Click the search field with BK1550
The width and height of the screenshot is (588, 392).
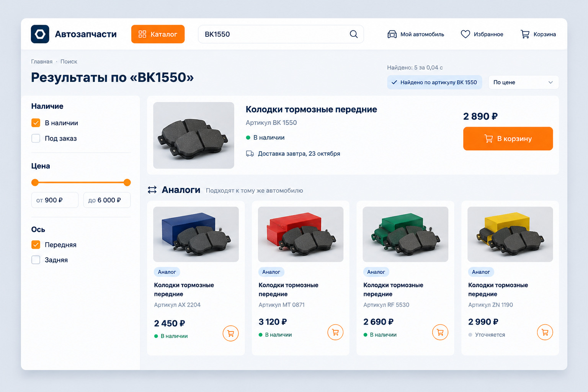pos(281,34)
